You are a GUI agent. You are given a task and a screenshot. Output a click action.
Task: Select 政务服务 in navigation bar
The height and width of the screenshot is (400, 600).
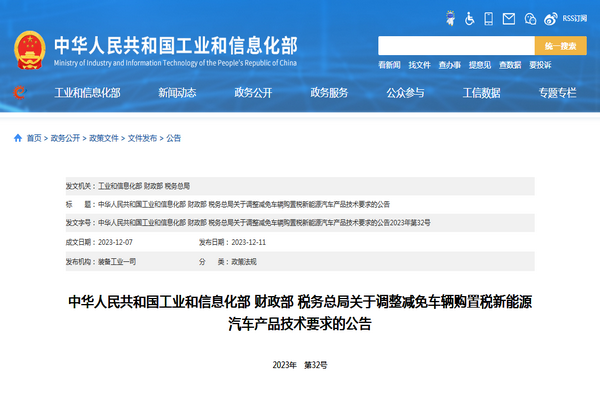[x=329, y=93]
